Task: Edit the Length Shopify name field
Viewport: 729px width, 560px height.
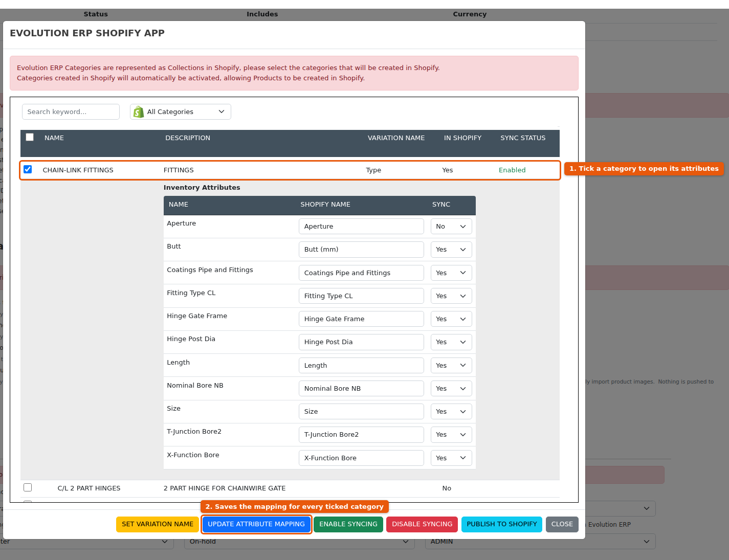Action: click(361, 366)
